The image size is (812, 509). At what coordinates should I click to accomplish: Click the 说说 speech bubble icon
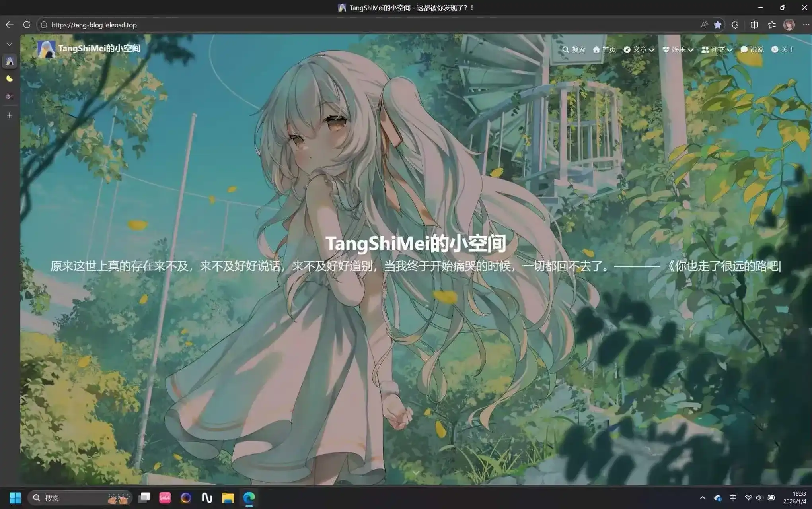pos(744,49)
